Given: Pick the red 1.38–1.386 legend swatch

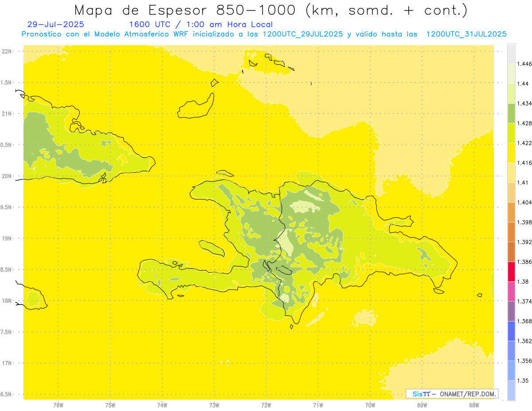Looking at the screenshot, I should [x=511, y=272].
